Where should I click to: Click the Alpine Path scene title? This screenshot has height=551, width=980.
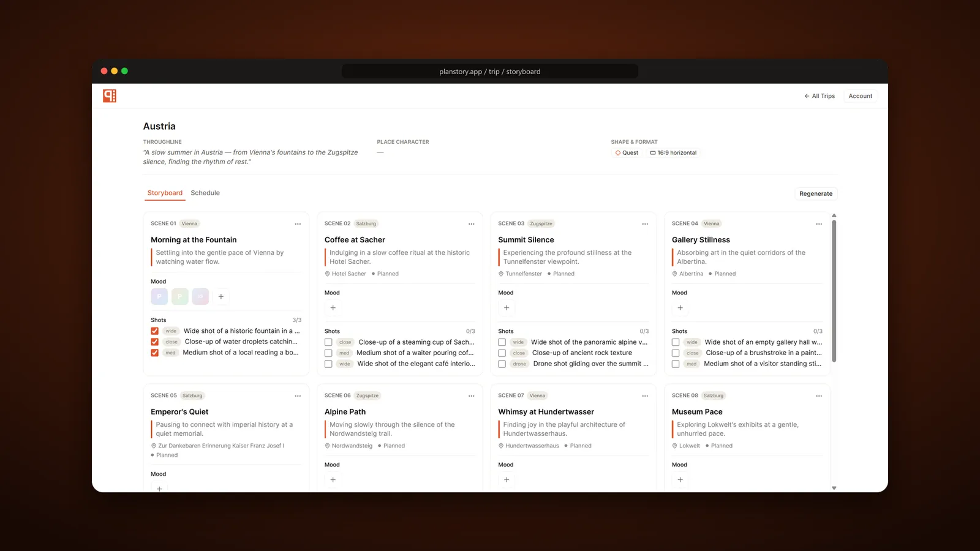click(345, 412)
